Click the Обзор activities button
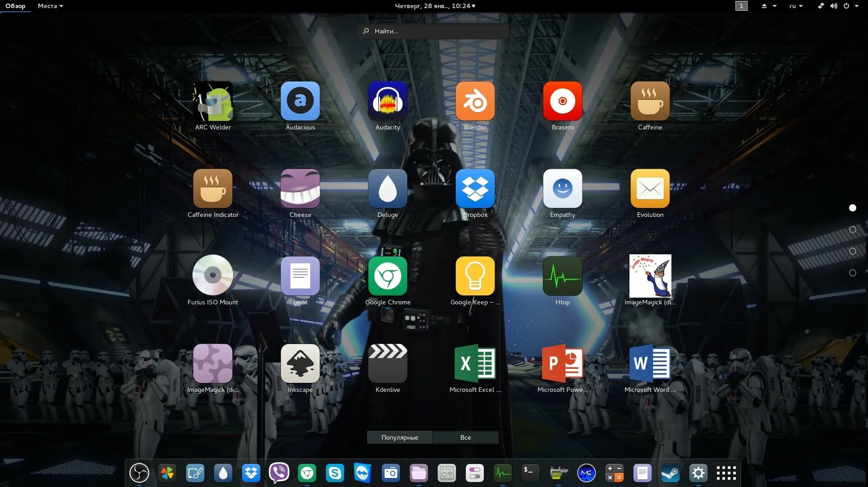 tap(15, 6)
